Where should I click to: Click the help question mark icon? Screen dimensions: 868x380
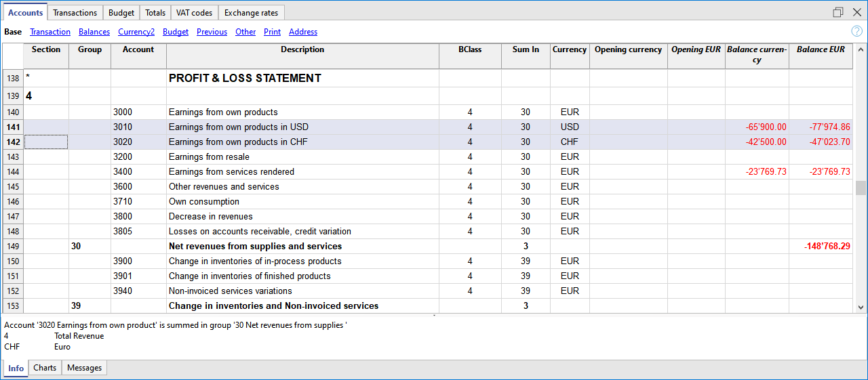click(x=856, y=31)
